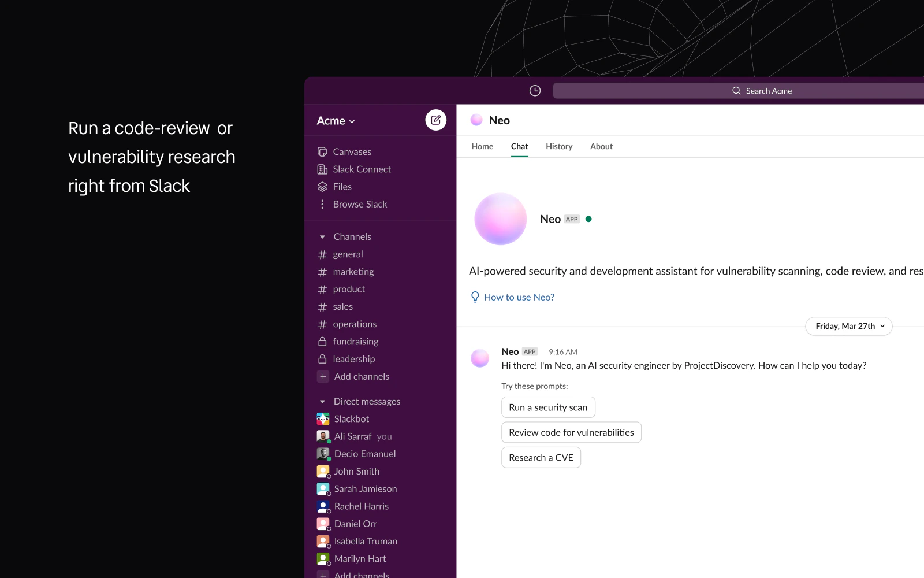Click the Run a security scan prompt

pos(548,407)
